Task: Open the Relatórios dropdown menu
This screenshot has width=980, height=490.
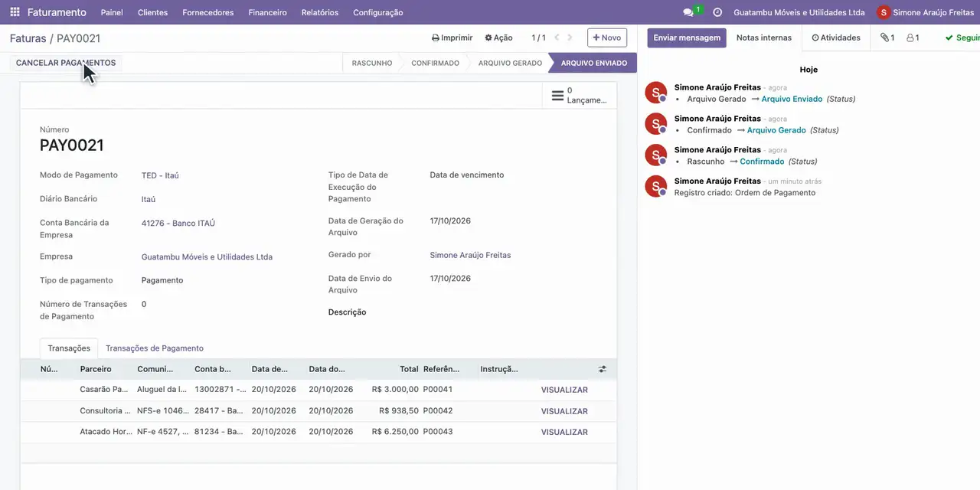Action: click(320, 12)
